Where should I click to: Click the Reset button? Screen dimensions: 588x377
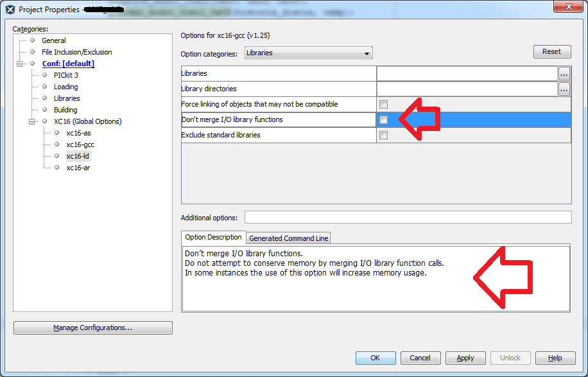coord(552,52)
